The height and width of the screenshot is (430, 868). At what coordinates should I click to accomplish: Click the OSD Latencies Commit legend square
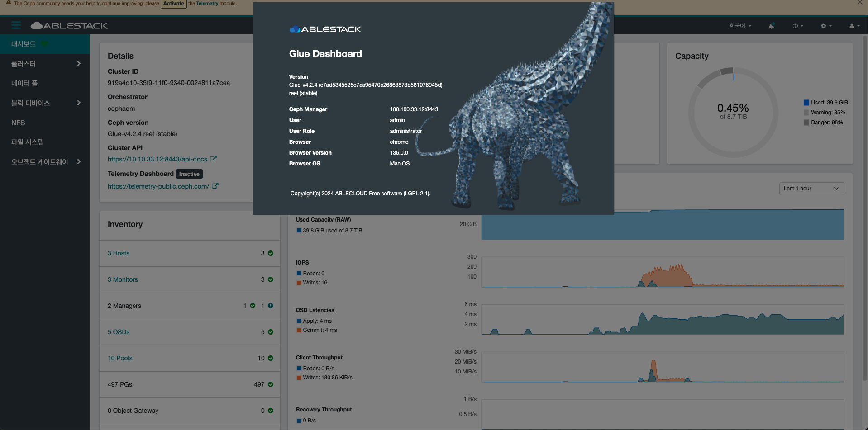299,330
